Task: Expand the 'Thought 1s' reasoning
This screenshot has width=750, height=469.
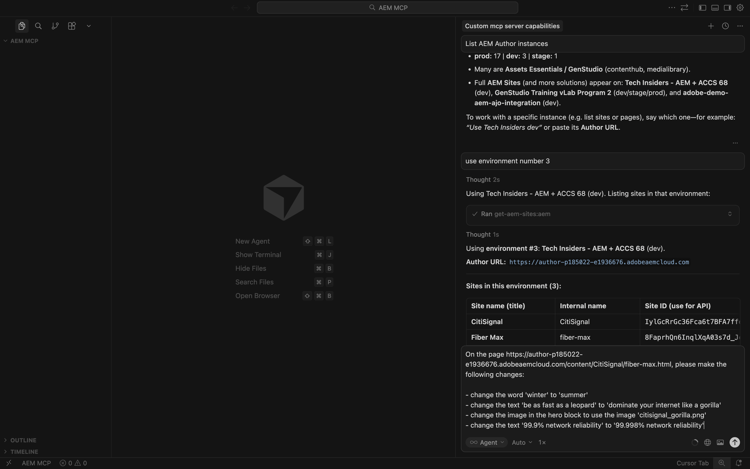Action: (482, 235)
